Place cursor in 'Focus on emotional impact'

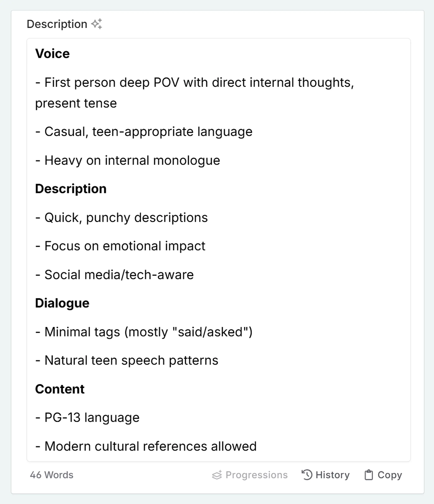pos(125,246)
